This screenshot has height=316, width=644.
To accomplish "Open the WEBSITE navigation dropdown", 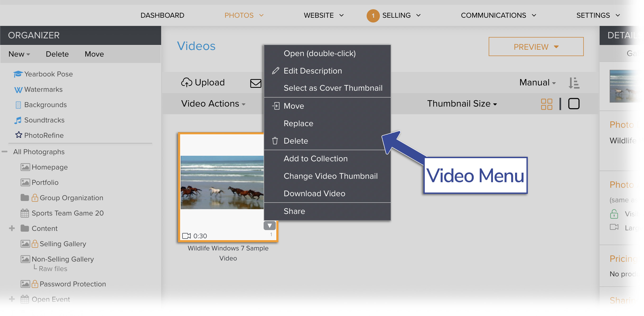I will point(324,15).
